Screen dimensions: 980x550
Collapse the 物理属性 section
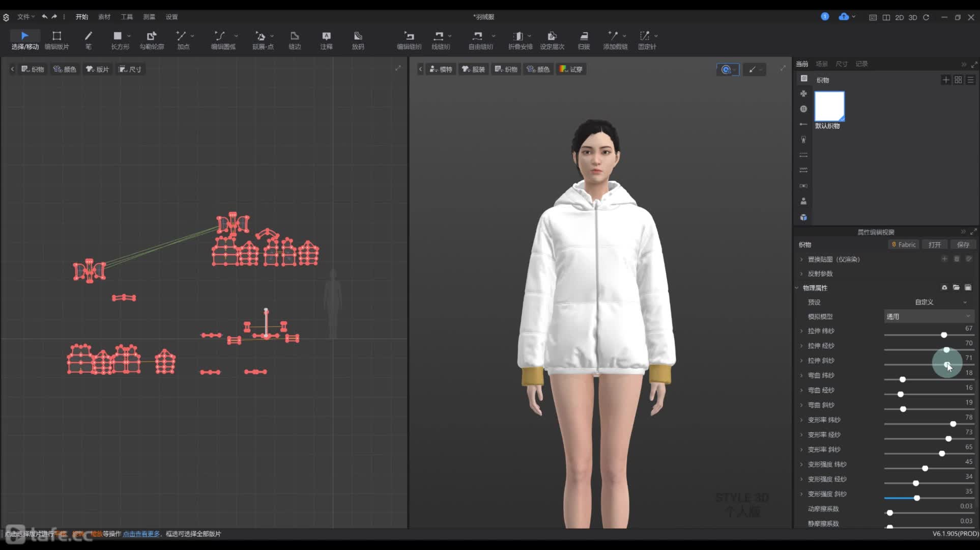tap(797, 288)
